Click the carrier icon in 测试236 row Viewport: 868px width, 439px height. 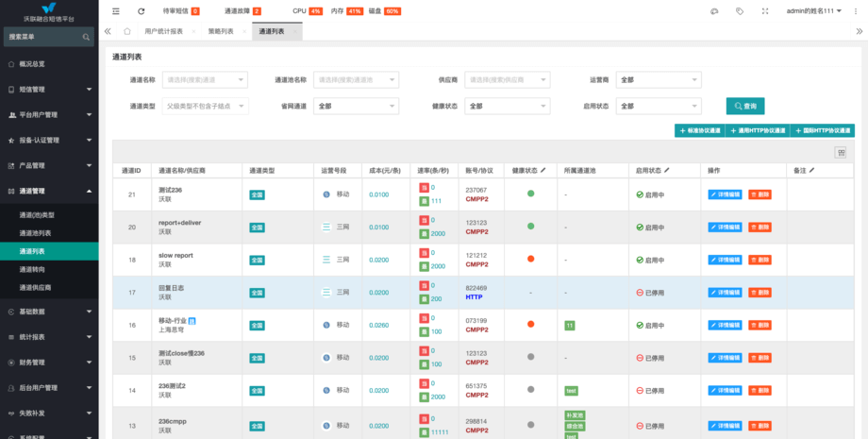coord(326,194)
